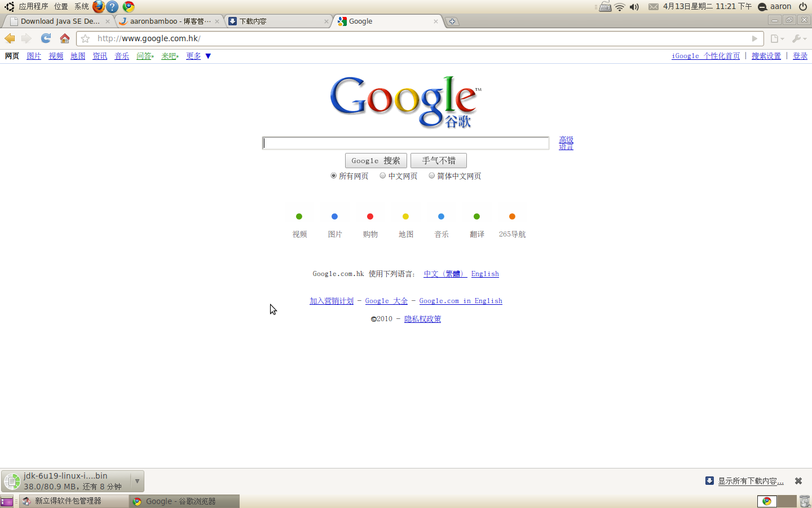The height and width of the screenshot is (508, 812).
Task: Open the 系统 menu
Action: pyautogui.click(x=82, y=7)
